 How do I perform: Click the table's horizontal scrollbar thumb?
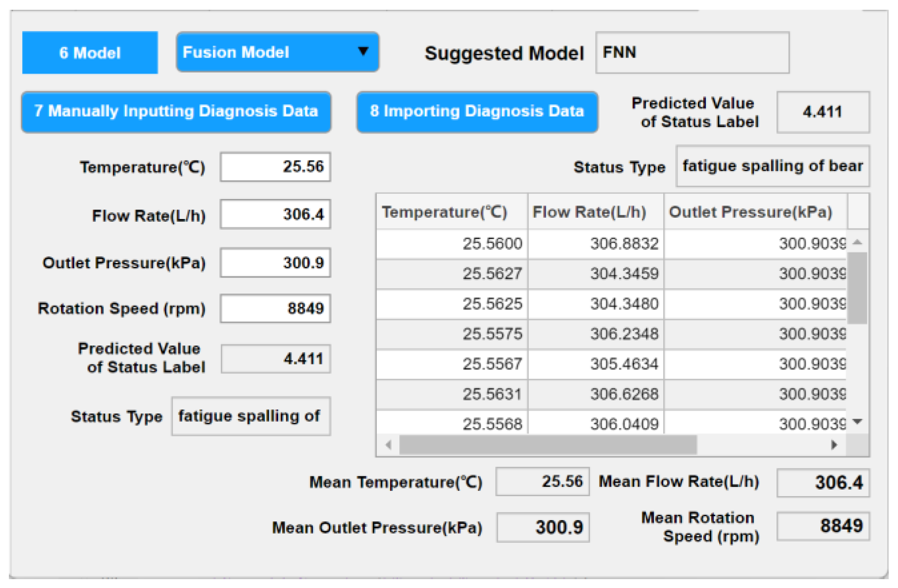[548, 445]
